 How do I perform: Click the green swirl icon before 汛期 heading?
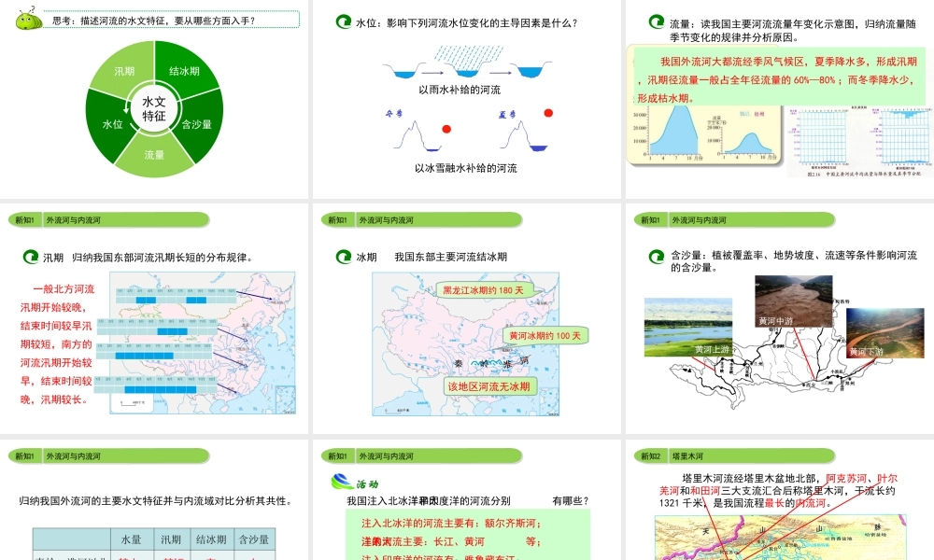31,257
